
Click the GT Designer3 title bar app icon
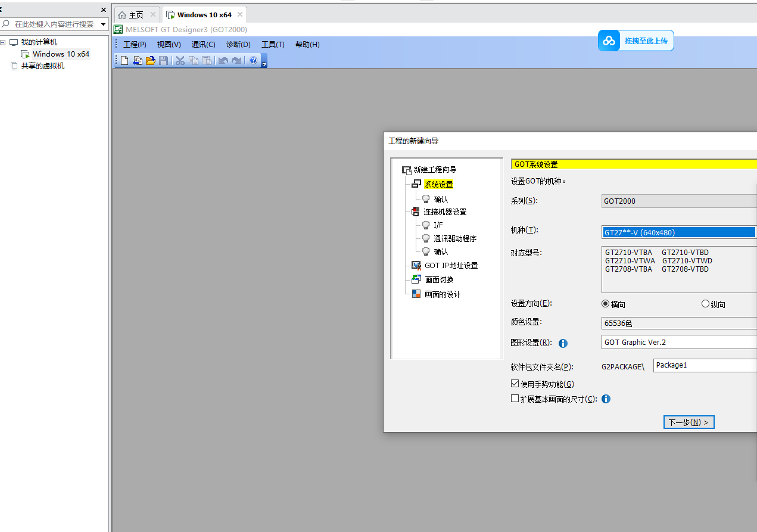coord(119,29)
